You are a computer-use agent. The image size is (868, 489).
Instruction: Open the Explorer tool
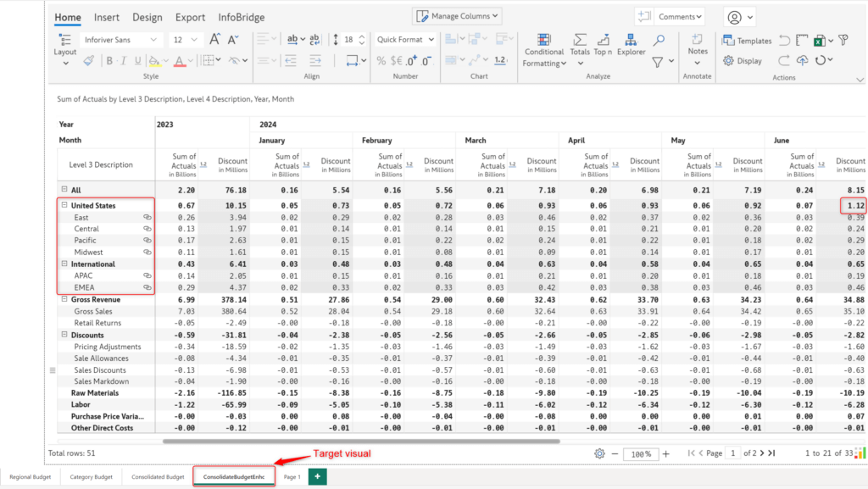coord(631,40)
